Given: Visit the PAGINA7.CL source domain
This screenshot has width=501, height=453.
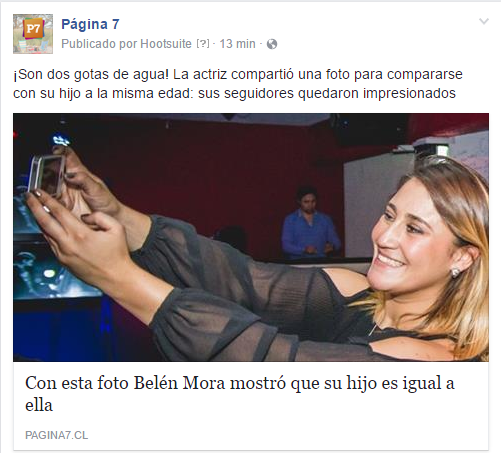Looking at the screenshot, I should click(x=57, y=435).
